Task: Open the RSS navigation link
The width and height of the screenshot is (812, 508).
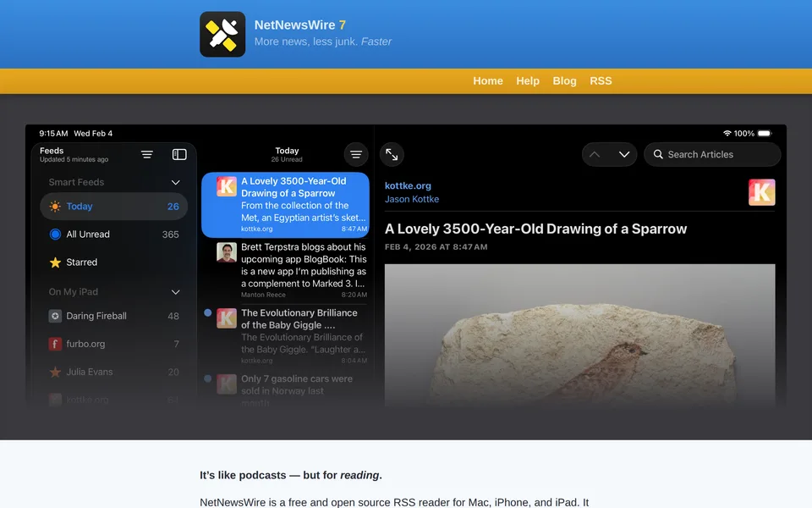Action: tap(601, 81)
